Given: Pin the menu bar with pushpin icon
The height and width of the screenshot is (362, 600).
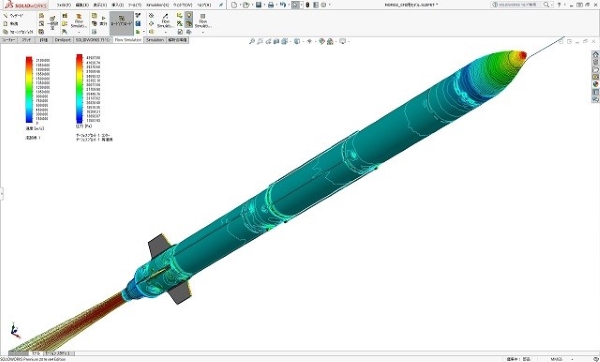Looking at the screenshot, I should pyautogui.click(x=221, y=5).
